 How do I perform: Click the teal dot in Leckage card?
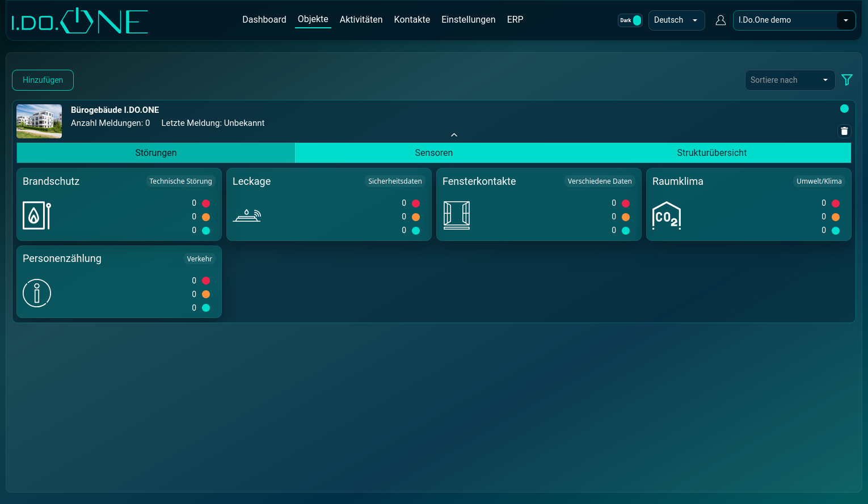point(416,230)
